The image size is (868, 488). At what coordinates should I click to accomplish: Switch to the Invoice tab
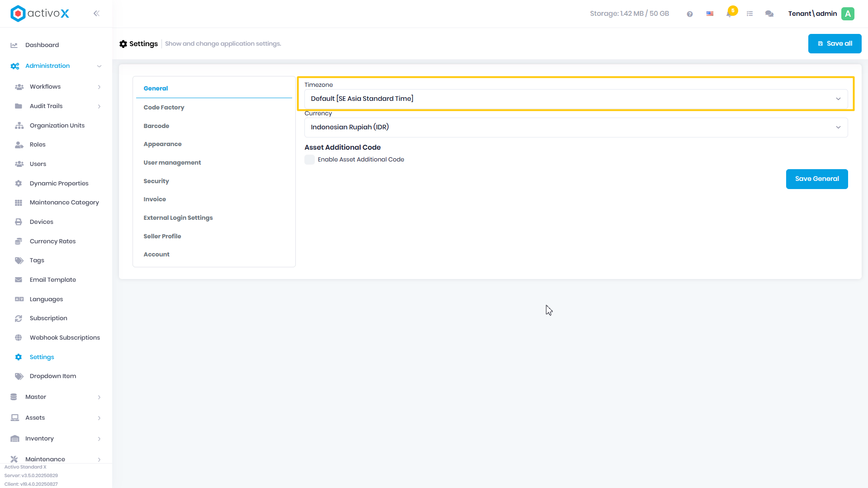(x=155, y=199)
